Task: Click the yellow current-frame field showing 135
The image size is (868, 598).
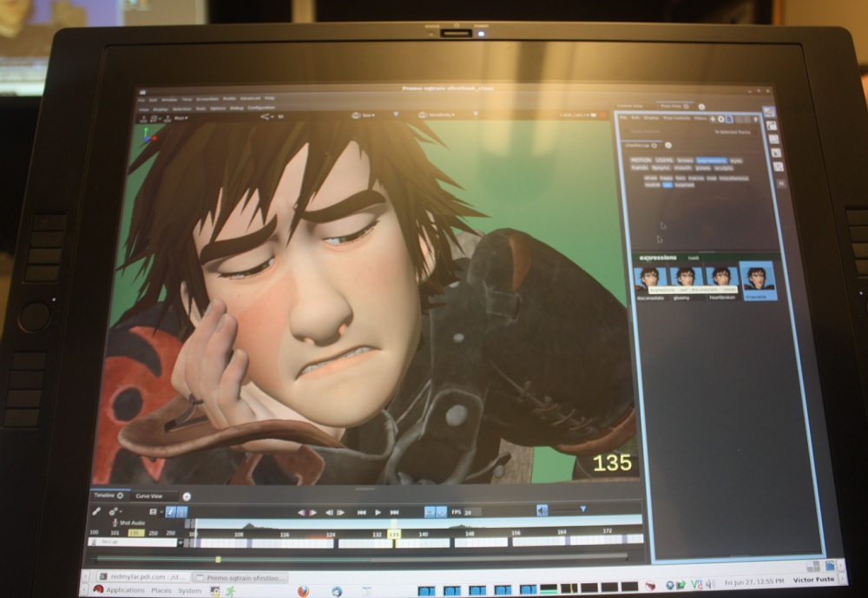Action: point(136,533)
